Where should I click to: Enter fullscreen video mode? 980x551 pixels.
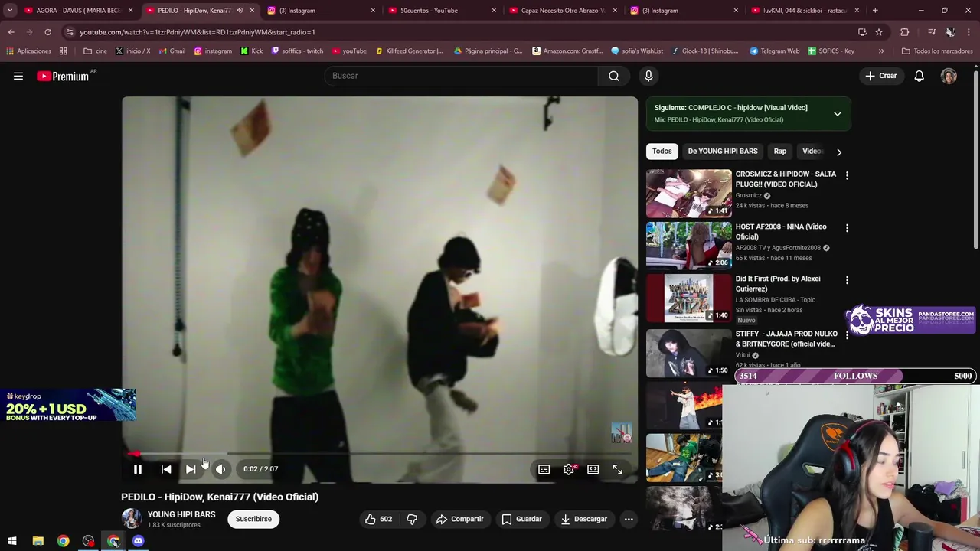618,469
